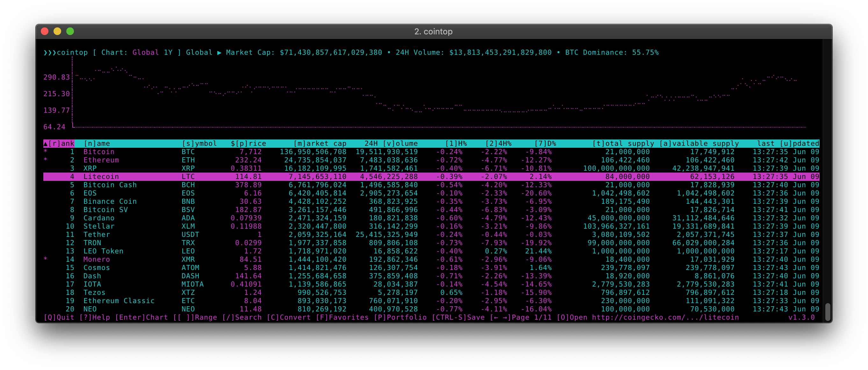Click the 290.83 chart axis label
Screen dimensions: 868x370
coord(57,77)
